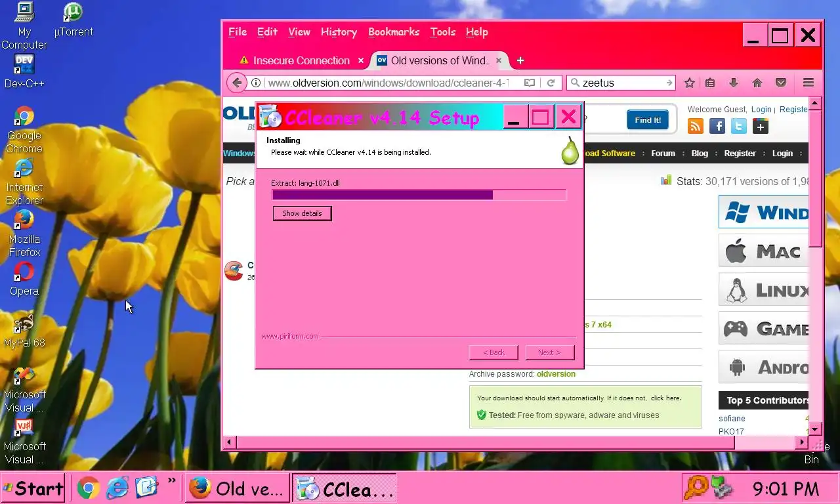840x504 pixels.
Task: Select the Internet Explorer desktop shortcut
Action: (x=24, y=182)
